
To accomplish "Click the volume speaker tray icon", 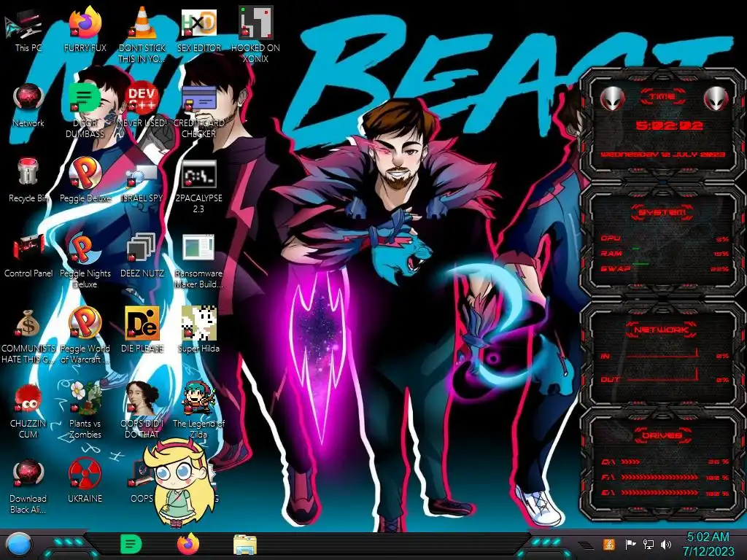I will click(x=666, y=544).
